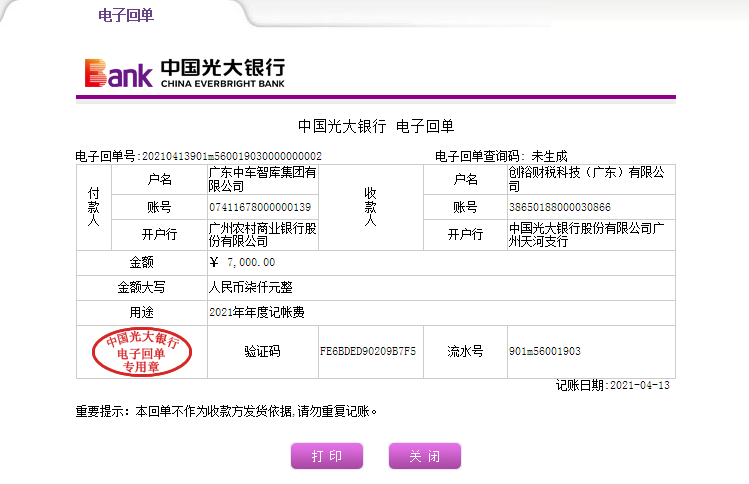The image size is (749, 484).
Task: Click verification code FE6BDED90209B7F5
Action: pos(368,352)
